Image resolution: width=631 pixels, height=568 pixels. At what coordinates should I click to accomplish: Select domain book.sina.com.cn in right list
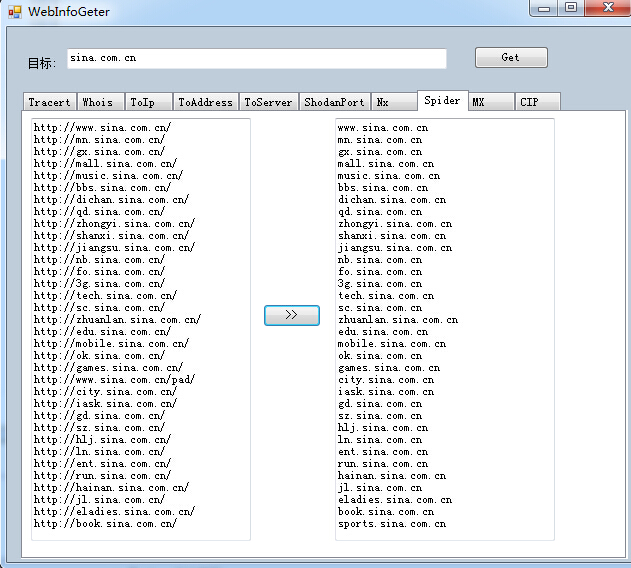coord(386,512)
